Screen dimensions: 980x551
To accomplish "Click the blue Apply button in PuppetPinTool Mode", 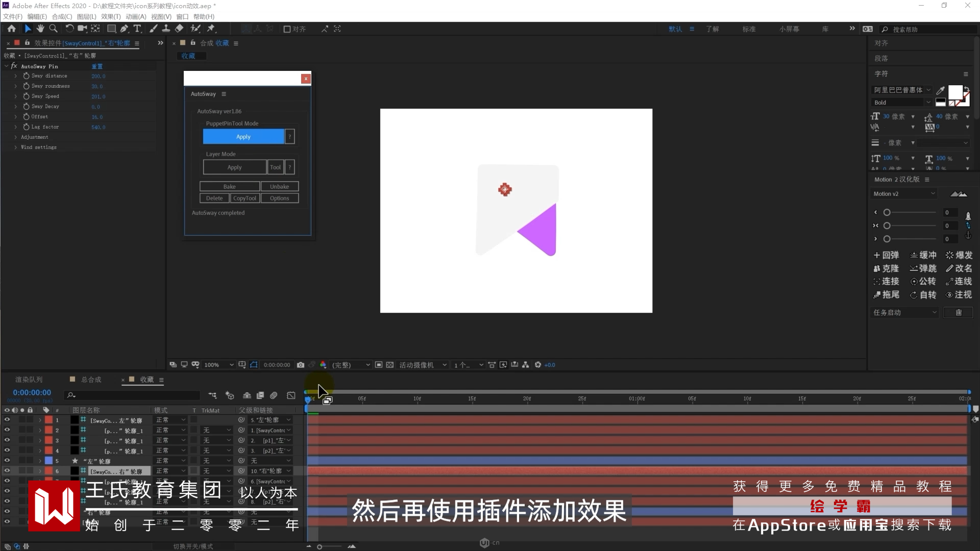I will click(x=243, y=137).
